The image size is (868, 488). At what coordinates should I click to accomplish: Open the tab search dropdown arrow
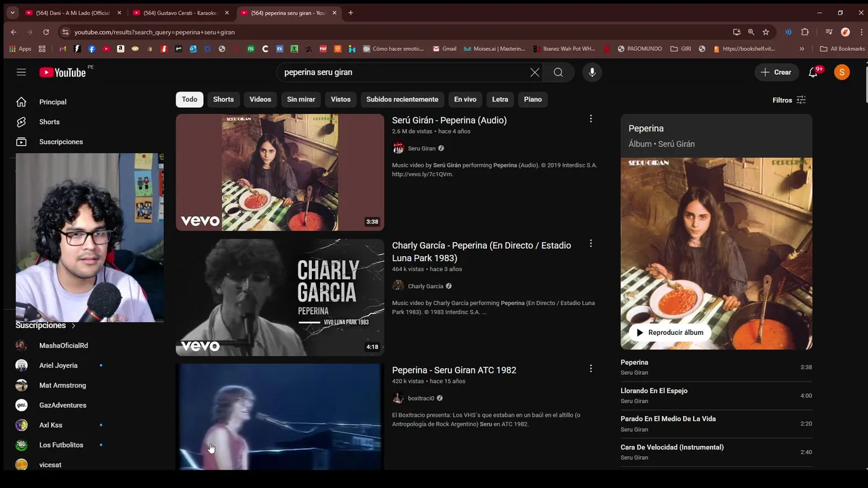tap(12, 13)
